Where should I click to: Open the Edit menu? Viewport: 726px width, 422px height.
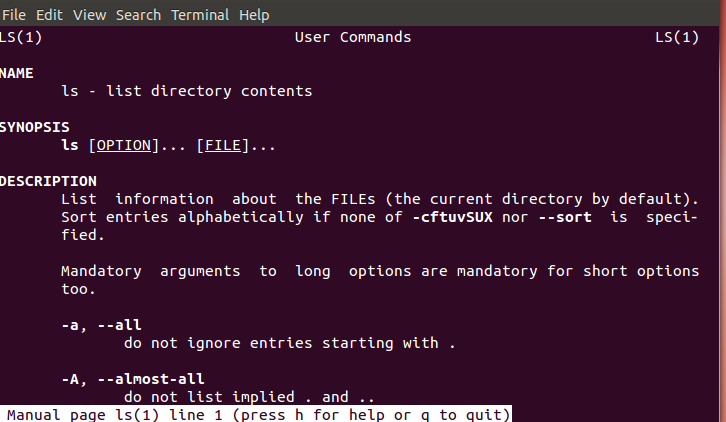coord(50,15)
